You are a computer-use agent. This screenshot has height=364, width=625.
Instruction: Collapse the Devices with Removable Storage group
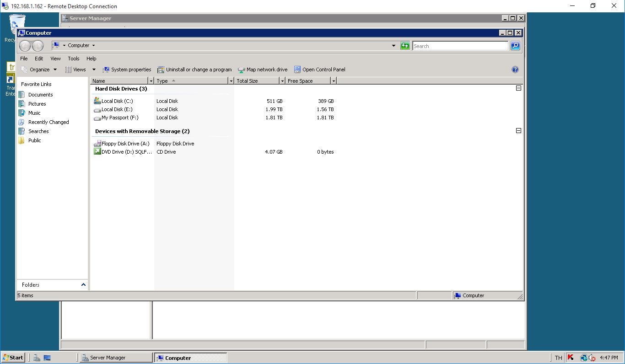pos(518,131)
